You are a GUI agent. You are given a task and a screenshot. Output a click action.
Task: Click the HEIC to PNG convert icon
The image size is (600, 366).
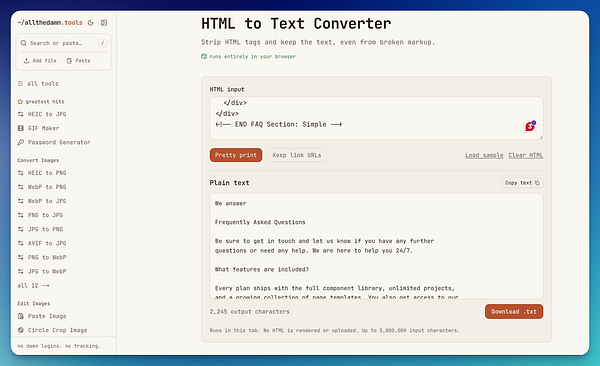pyautogui.click(x=21, y=173)
